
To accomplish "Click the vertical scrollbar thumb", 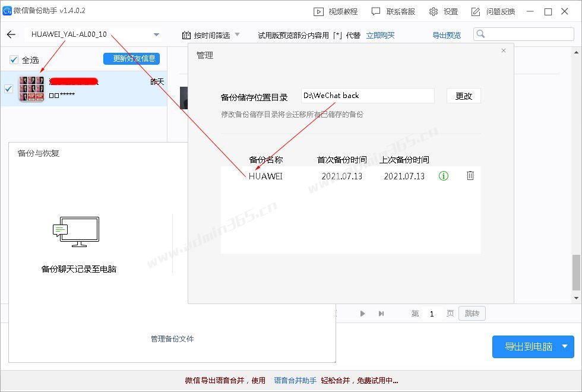I will tap(576, 273).
